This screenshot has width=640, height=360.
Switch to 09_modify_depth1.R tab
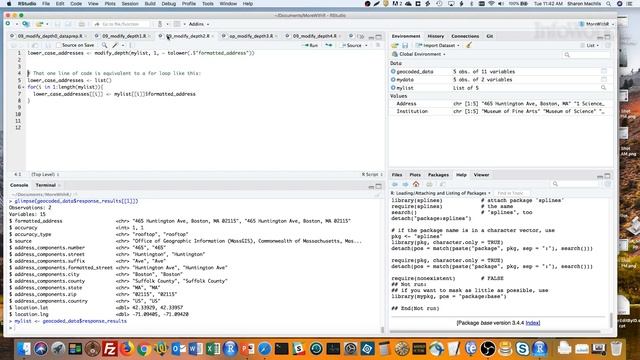[124, 36]
